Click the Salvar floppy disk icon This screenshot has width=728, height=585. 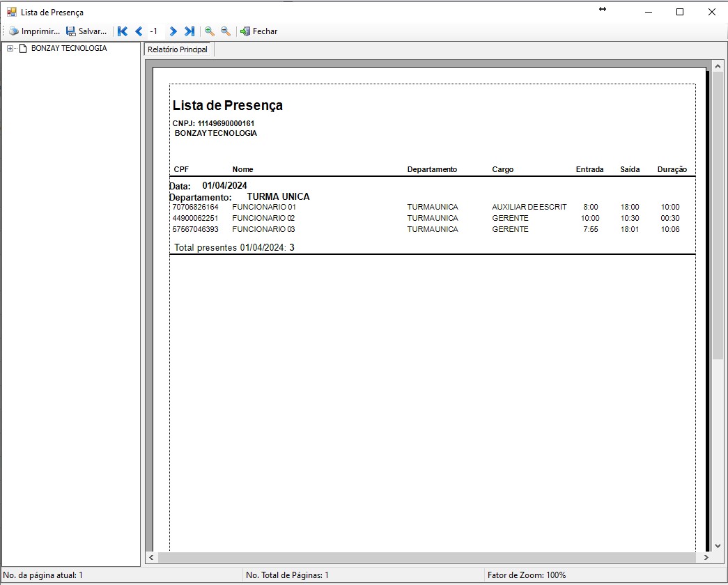(70, 31)
